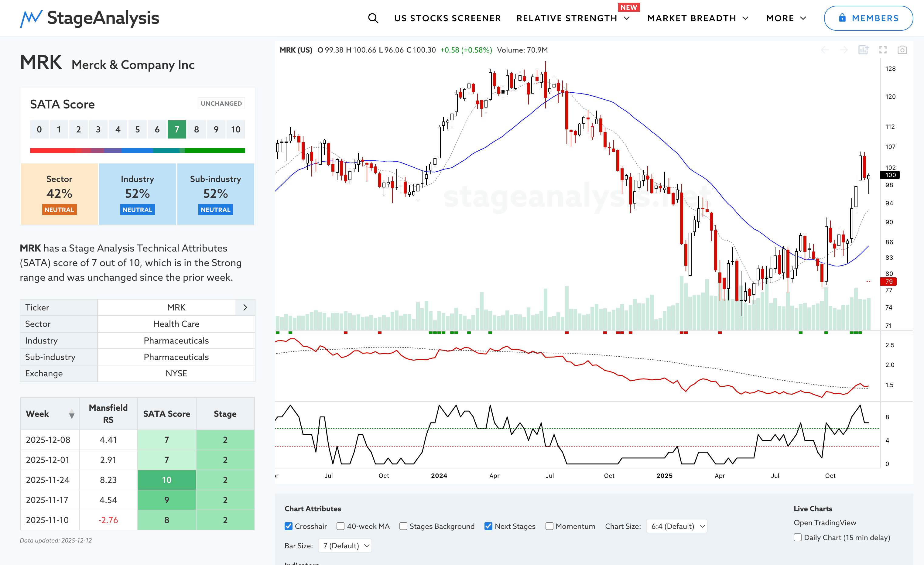924x565 pixels.
Task: Sort table by Week arrow icon
Action: tap(72, 414)
